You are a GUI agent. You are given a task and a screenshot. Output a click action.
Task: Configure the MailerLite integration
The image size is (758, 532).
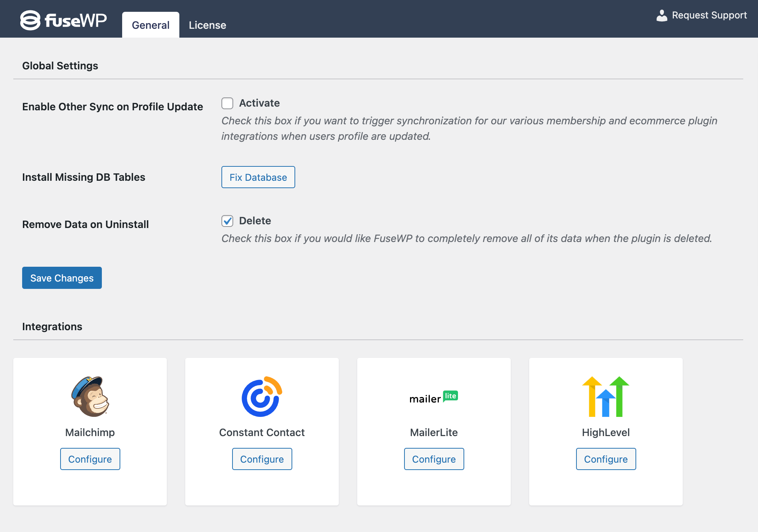click(434, 459)
